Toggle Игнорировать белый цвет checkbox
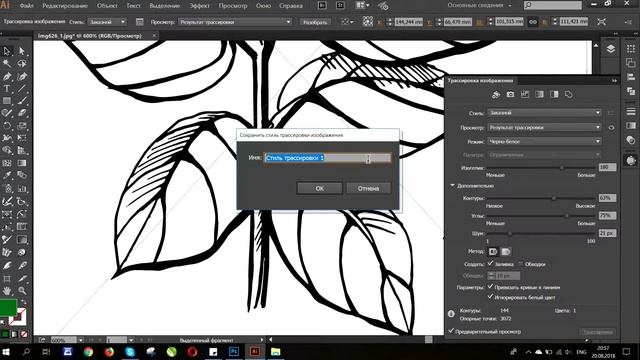The height and width of the screenshot is (360, 640). pyautogui.click(x=491, y=297)
